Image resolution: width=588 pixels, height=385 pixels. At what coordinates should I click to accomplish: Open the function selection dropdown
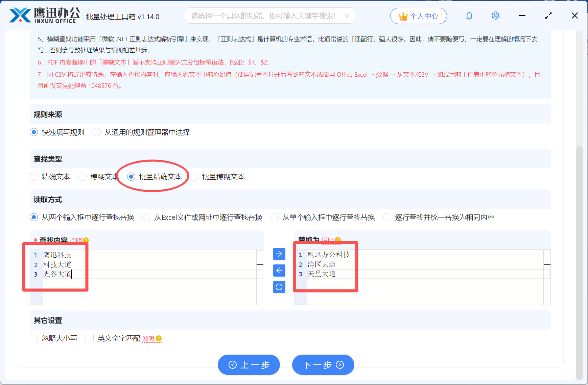point(269,16)
